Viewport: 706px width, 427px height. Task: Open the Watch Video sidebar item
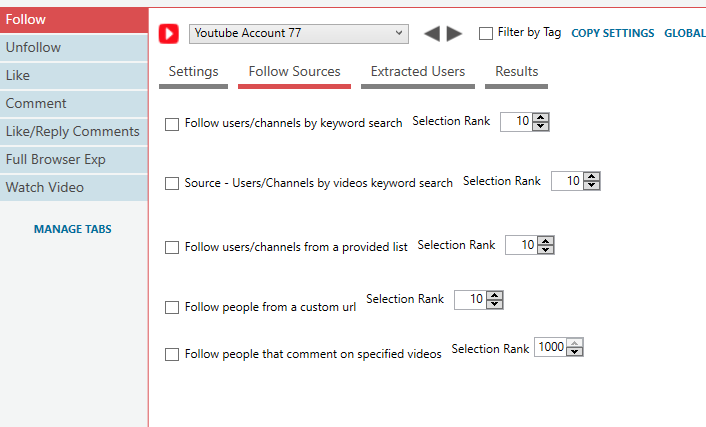click(x=74, y=187)
